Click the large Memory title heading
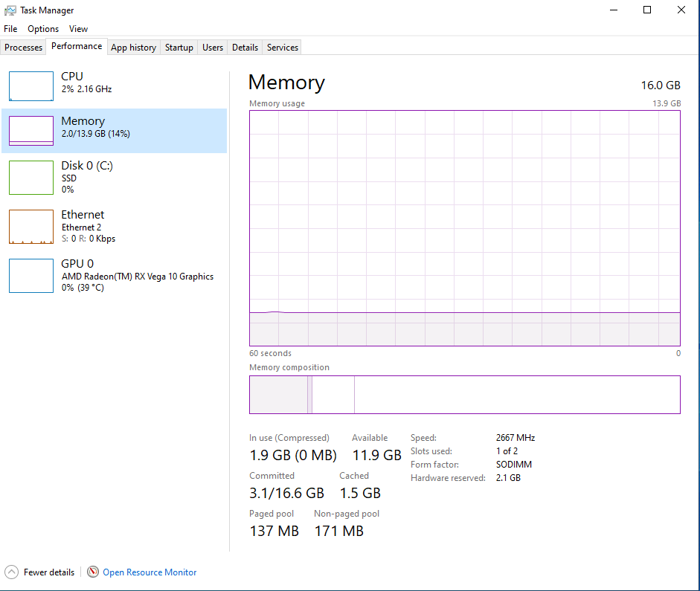 point(286,83)
